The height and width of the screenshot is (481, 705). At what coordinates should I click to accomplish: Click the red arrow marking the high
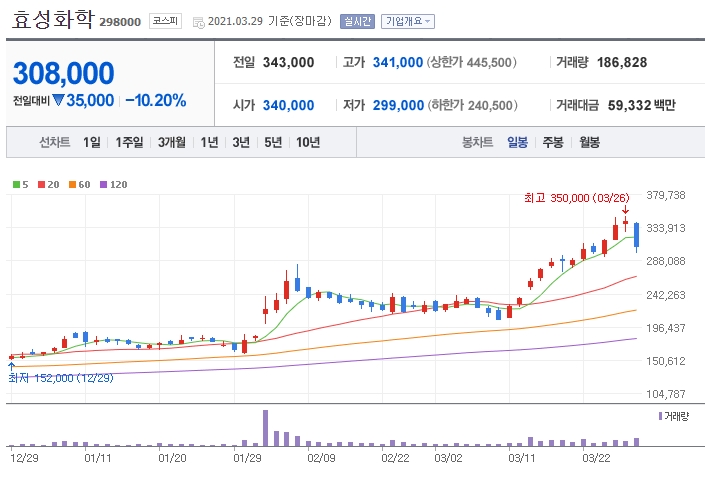click(625, 210)
